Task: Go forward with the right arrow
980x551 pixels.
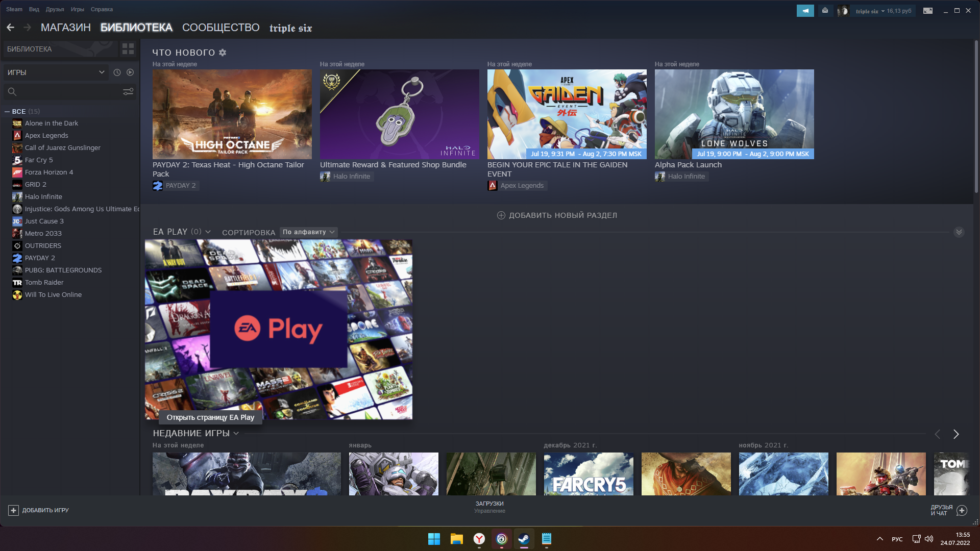Action: click(x=27, y=28)
